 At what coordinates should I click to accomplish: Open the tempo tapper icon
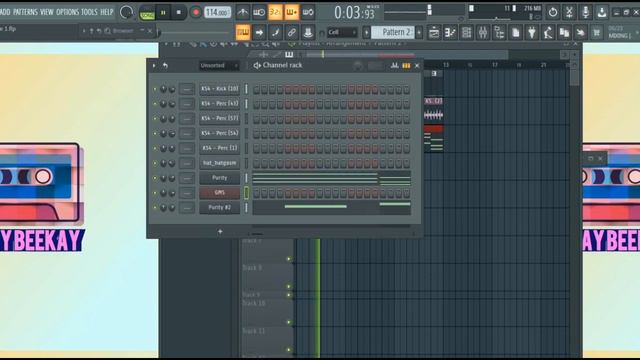click(548, 32)
